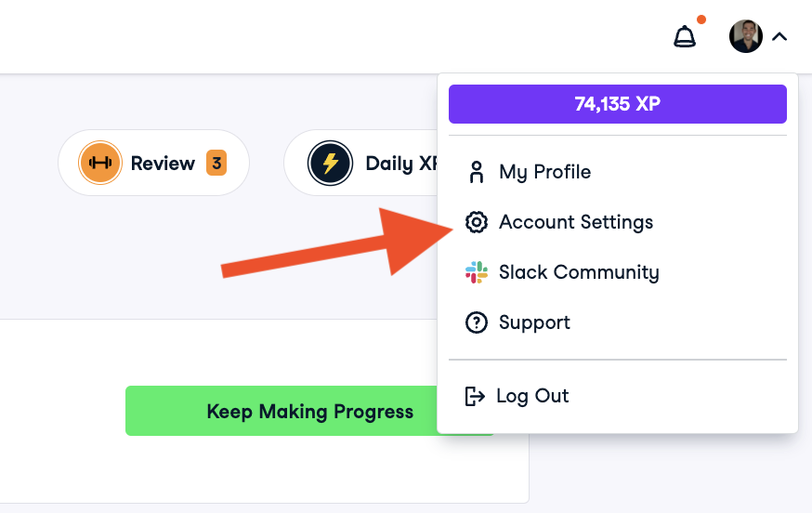Collapse the account menu chevron

(779, 37)
